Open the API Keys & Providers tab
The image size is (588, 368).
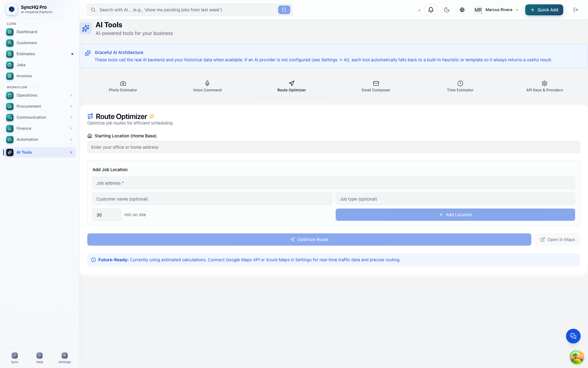pyautogui.click(x=545, y=86)
